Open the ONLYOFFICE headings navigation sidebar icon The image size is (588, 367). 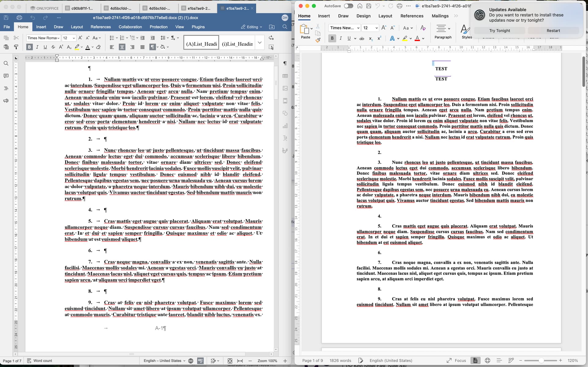point(6,88)
